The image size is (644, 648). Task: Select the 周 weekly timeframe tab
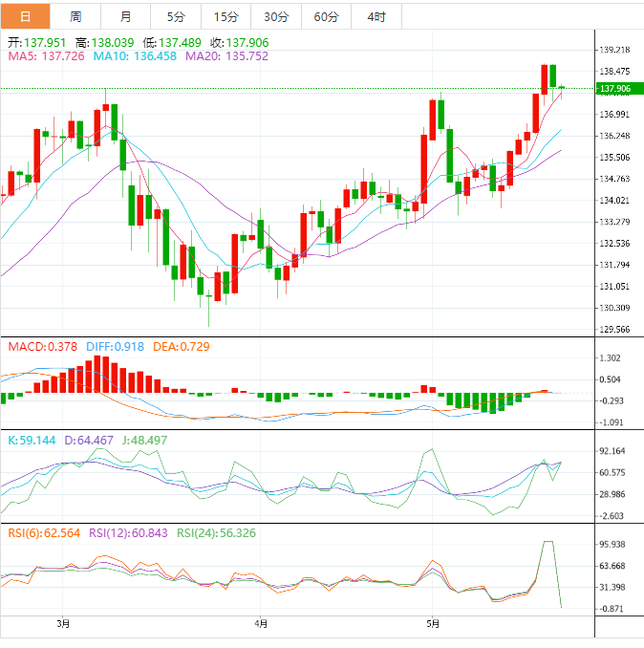[75, 16]
